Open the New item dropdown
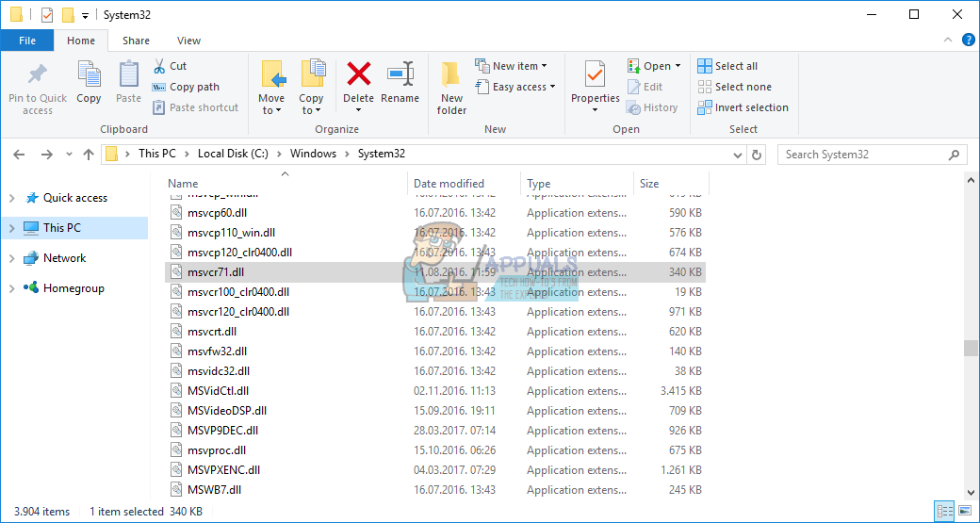The height and width of the screenshot is (523, 980). point(511,66)
